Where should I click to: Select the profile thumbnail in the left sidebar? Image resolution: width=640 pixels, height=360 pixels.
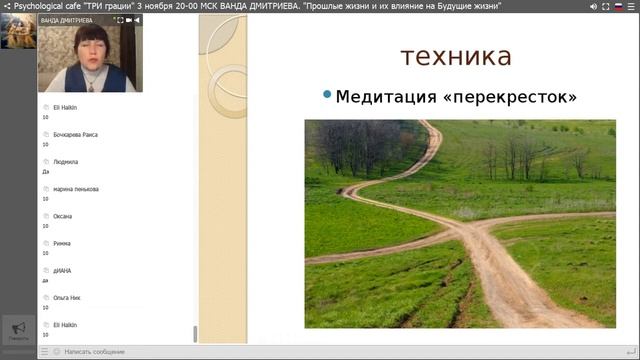click(x=18, y=31)
